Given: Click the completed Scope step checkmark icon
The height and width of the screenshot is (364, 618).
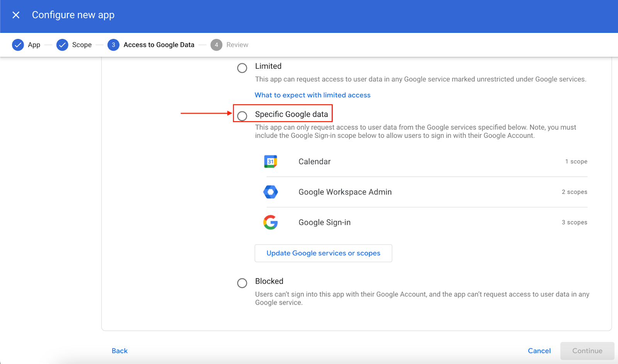Looking at the screenshot, I should click(x=62, y=45).
